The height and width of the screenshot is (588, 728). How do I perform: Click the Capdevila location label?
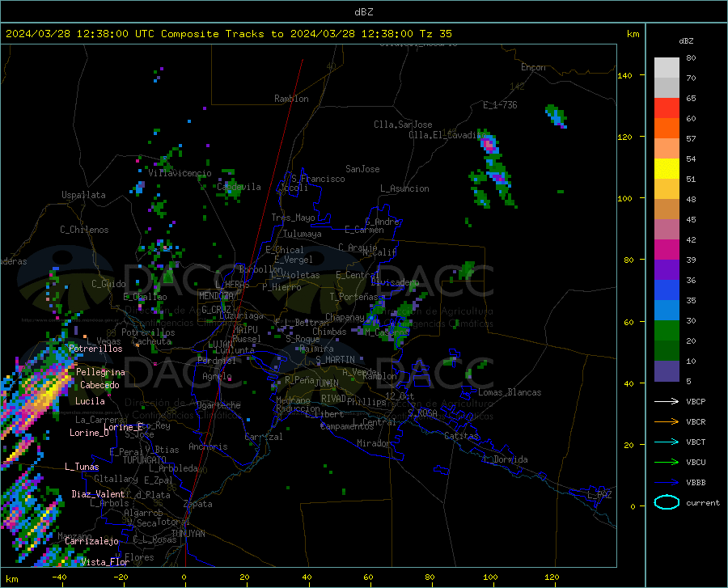[x=239, y=187]
